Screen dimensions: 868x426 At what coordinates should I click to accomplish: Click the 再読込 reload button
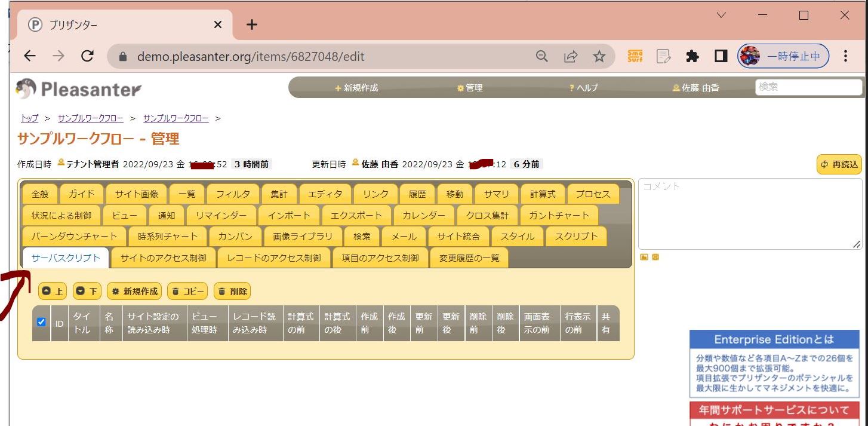pyautogui.click(x=839, y=164)
